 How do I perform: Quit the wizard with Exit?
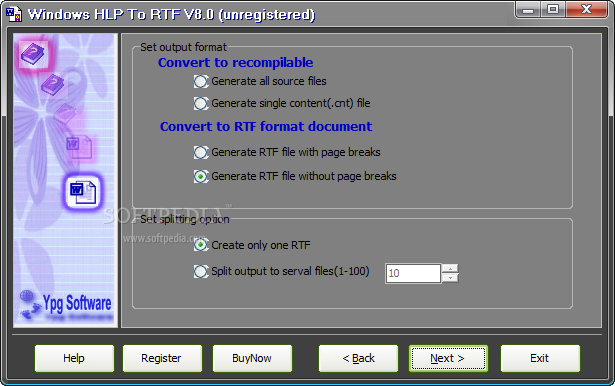pos(540,358)
